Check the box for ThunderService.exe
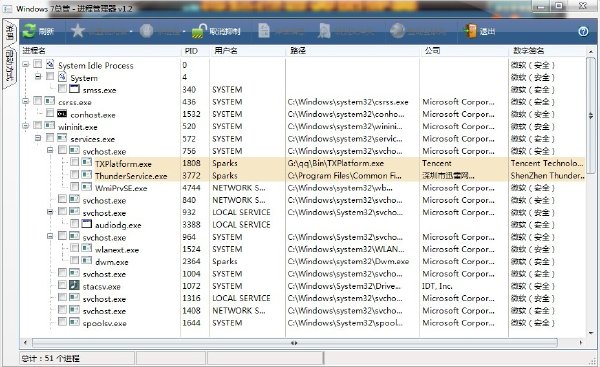The image size is (600, 367). click(75, 175)
